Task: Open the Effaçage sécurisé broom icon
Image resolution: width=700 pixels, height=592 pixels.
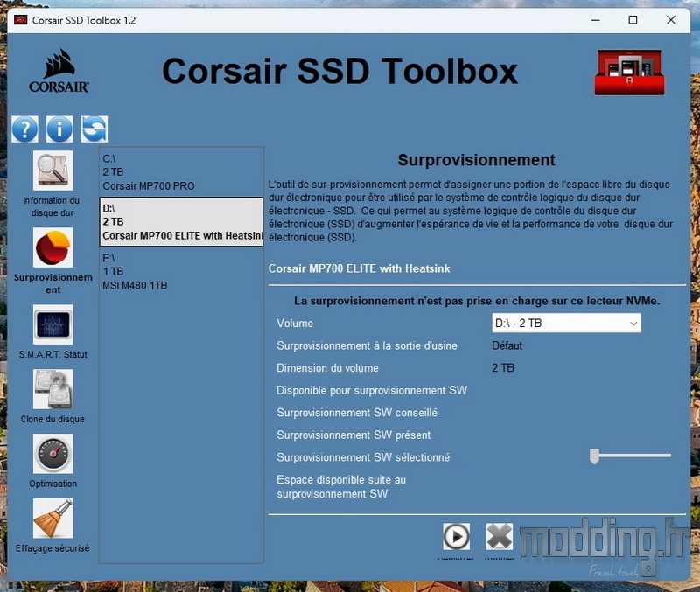Action: coord(52,519)
